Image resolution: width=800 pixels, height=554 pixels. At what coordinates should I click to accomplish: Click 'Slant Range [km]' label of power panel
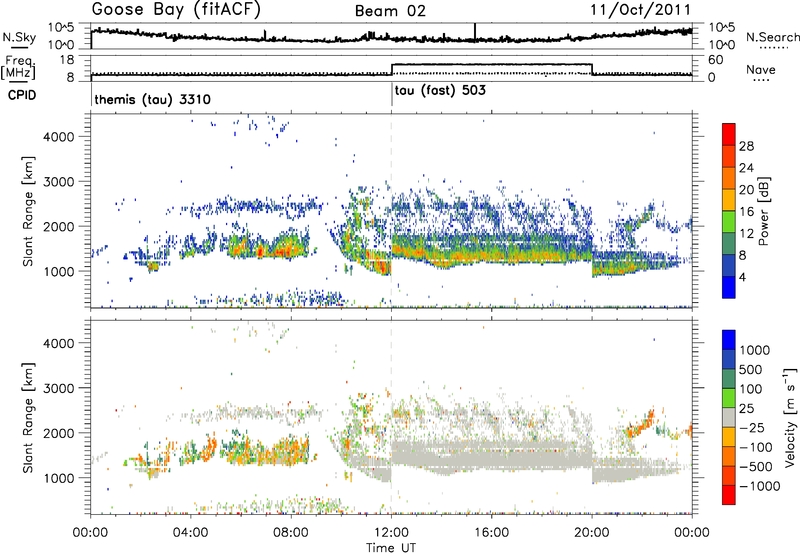coord(28,211)
